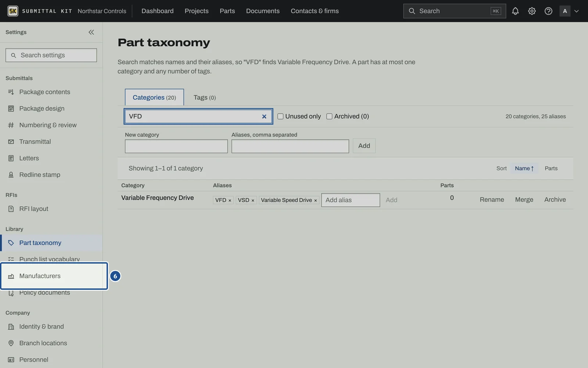The image size is (588, 368).
Task: Open settings via the gear icon
Action: [x=532, y=11]
